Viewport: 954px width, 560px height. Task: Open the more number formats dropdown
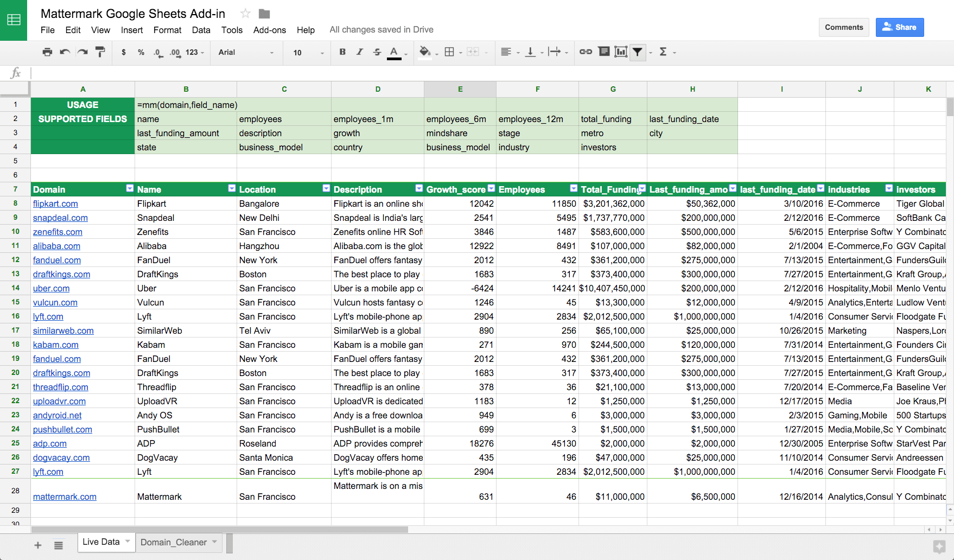click(195, 53)
